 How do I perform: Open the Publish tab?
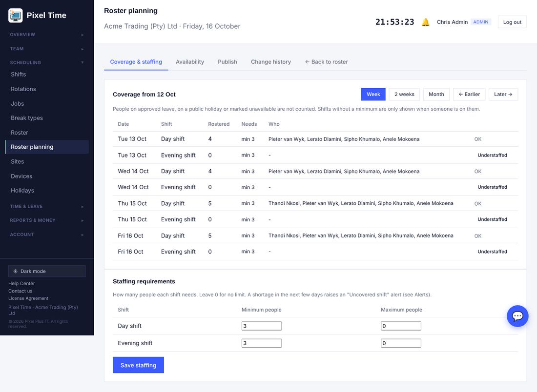(227, 62)
